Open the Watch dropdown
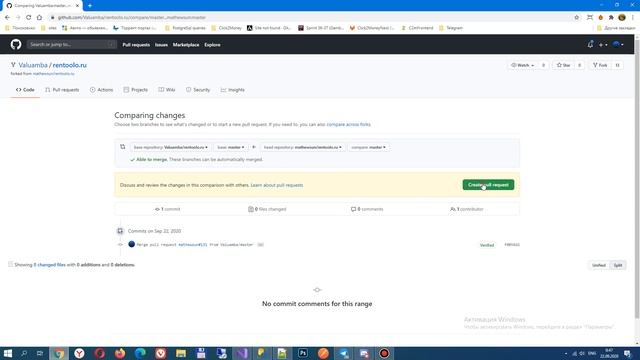The image size is (640, 360). (x=522, y=65)
